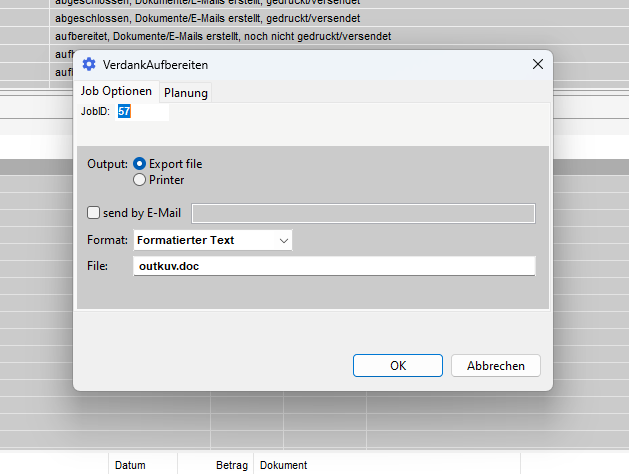Select the row starting with aufbereitet, Dokumente/E-Mails erstellt
Image resolution: width=629 pixels, height=474 pixels.
[x=222, y=36]
